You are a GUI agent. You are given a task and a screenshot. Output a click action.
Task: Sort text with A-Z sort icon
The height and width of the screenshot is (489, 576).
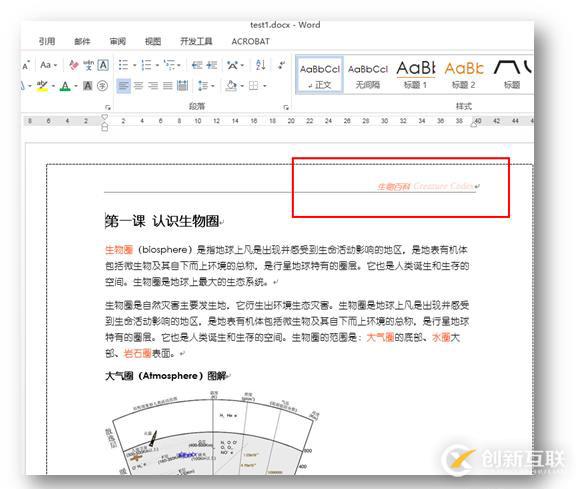[260, 65]
